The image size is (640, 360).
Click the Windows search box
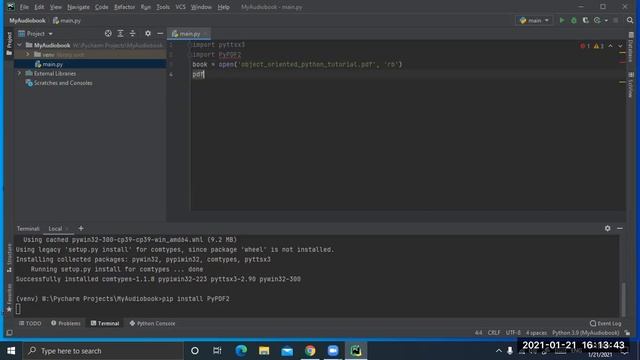pyautogui.click(x=103, y=351)
